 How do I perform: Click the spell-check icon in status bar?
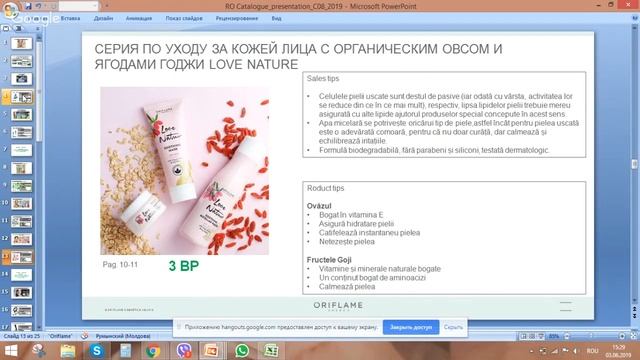click(84, 336)
